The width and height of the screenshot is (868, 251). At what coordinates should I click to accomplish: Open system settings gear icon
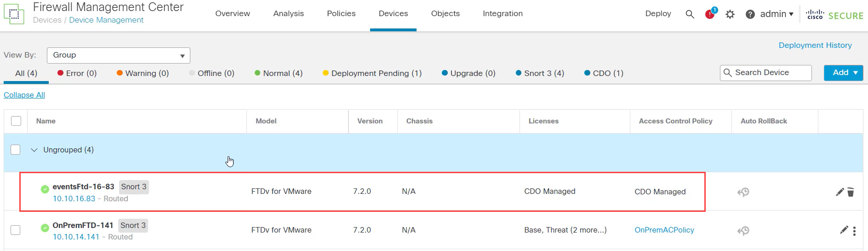tap(730, 14)
